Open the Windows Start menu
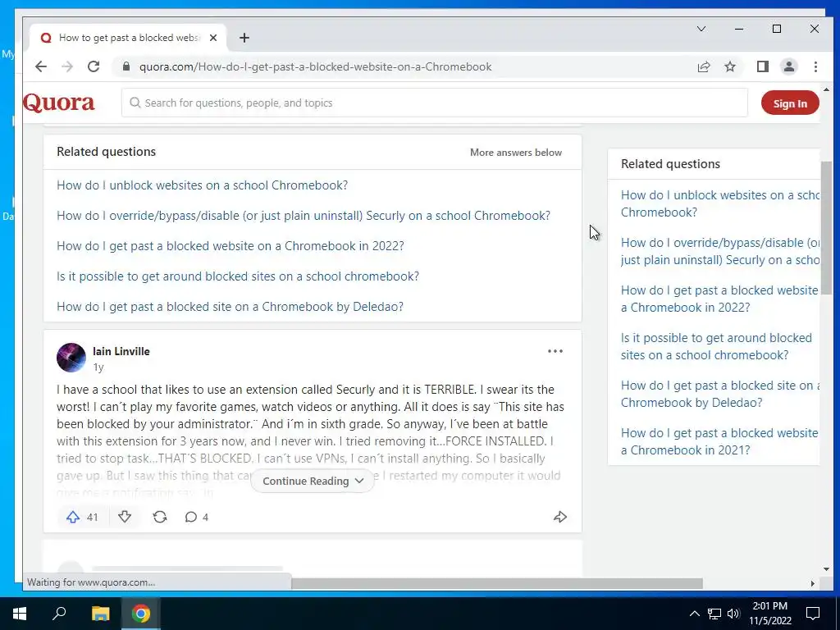This screenshot has height=630, width=840. (x=20, y=614)
